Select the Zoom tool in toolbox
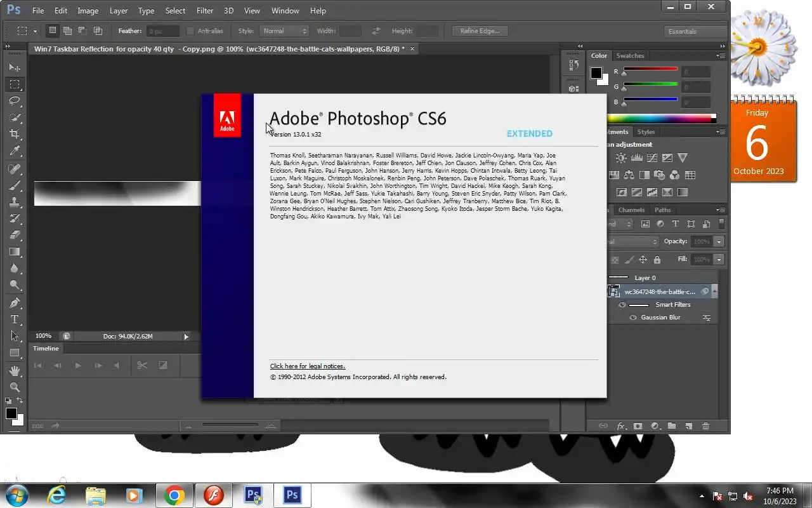The width and height of the screenshot is (812, 508). [15, 387]
